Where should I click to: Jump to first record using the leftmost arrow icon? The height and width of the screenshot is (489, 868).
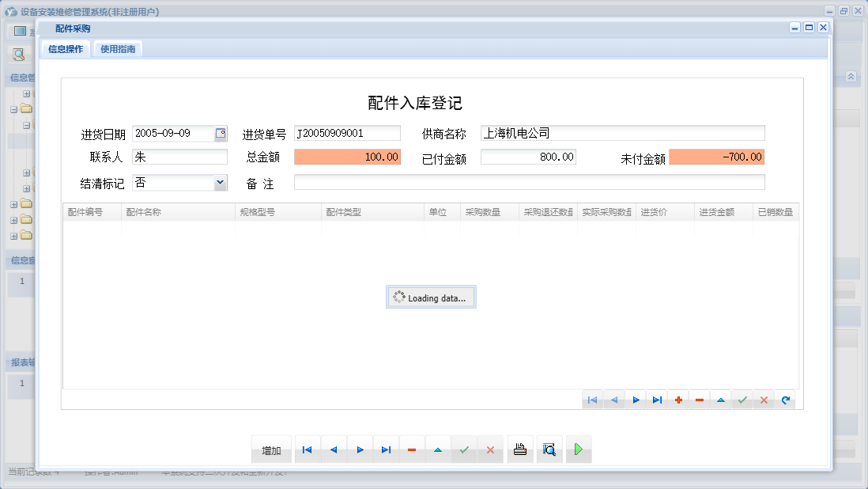[307, 449]
